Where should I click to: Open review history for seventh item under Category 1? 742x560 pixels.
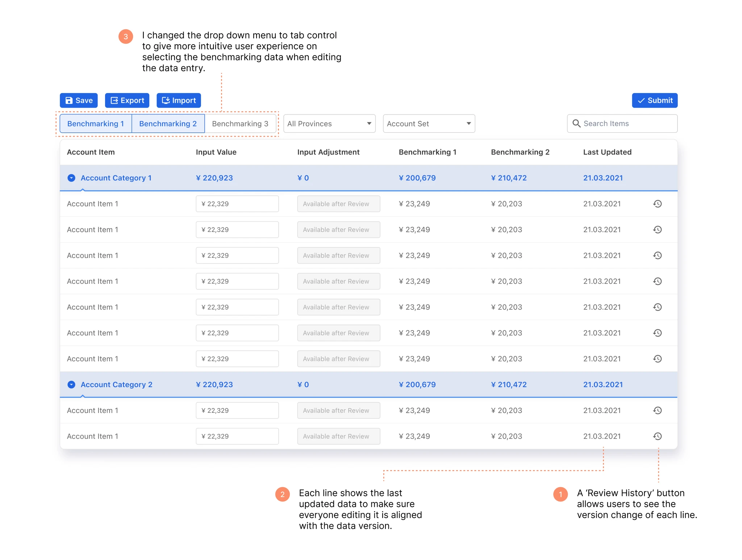pos(658,359)
